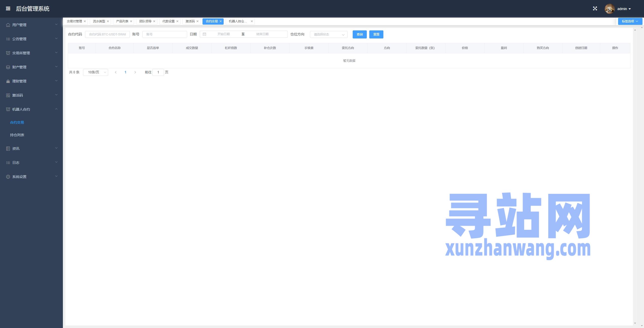Open the admin user dropdown
Screen dimensions: 644x328
pyautogui.click(x=624, y=9)
